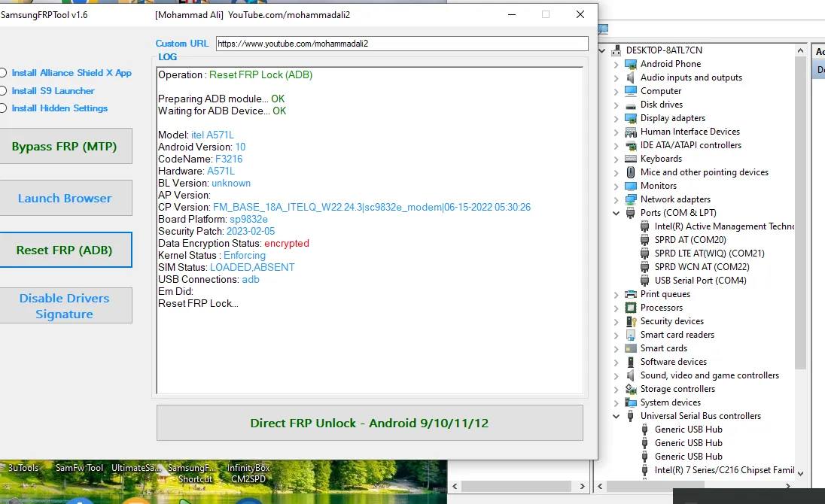This screenshot has height=504, width=825.
Task: Click Direct FRP Unlock Android 9/10/11/12 button
Action: pos(370,423)
